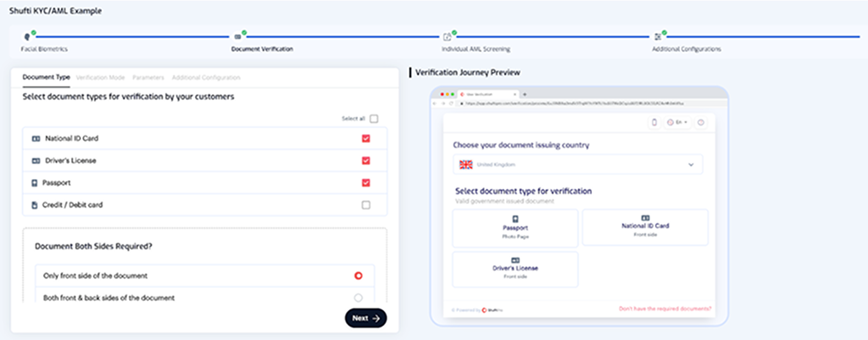Click the Individual AML Screening step icon

click(x=447, y=37)
